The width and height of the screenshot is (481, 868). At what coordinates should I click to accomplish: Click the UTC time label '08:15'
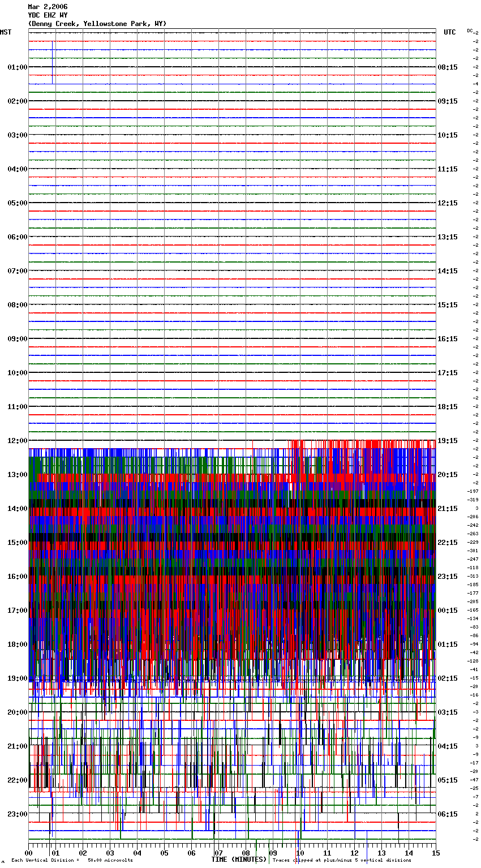tap(448, 67)
